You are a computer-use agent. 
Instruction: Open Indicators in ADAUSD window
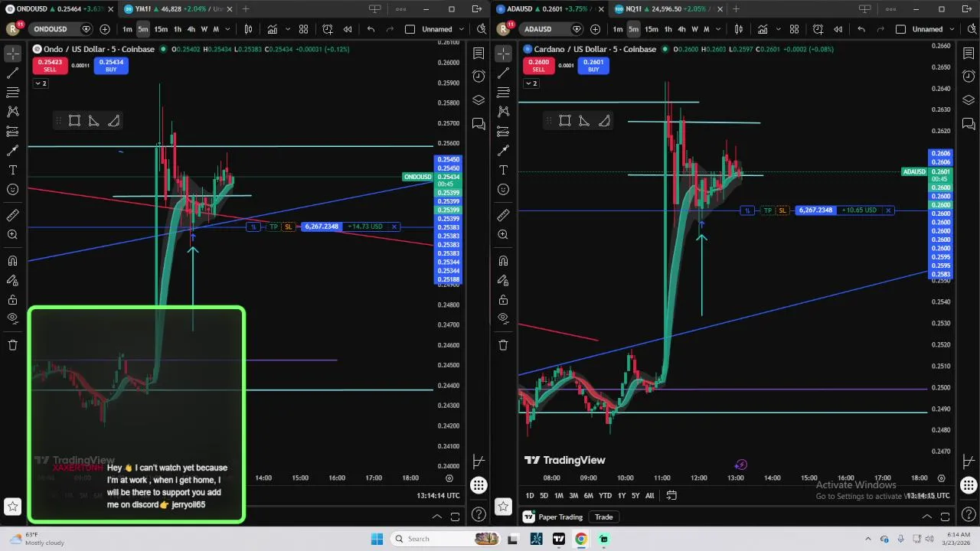(x=763, y=29)
